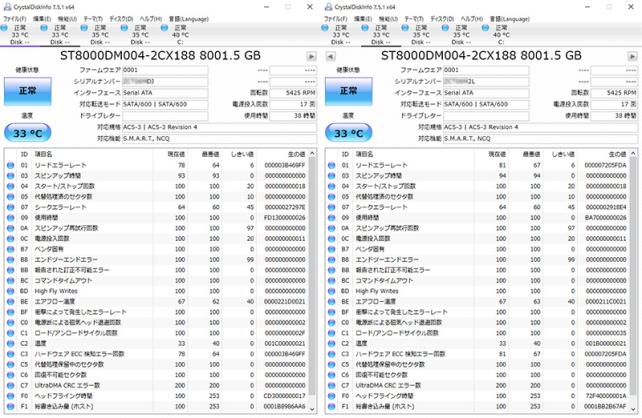
Task: Click row BF 衝撃によって発生したエラーレート label, left window
Action: tap(81, 312)
